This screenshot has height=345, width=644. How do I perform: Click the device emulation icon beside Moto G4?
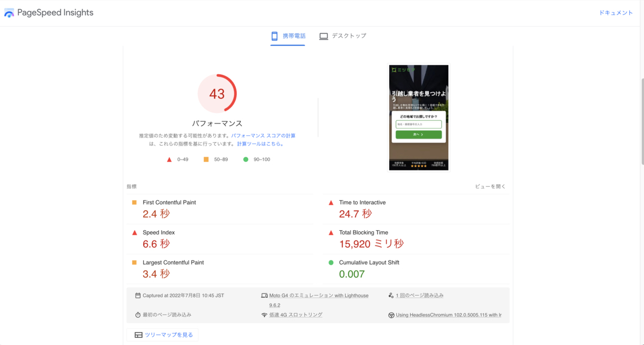pyautogui.click(x=265, y=295)
